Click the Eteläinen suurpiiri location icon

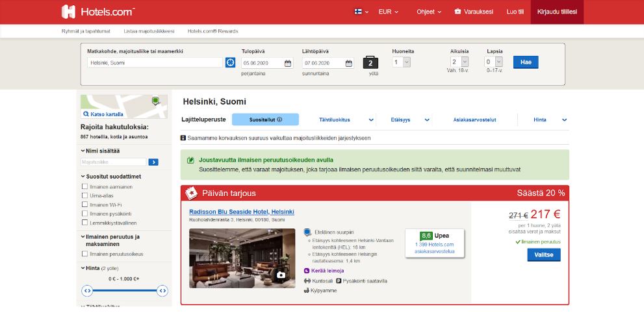[x=307, y=232]
